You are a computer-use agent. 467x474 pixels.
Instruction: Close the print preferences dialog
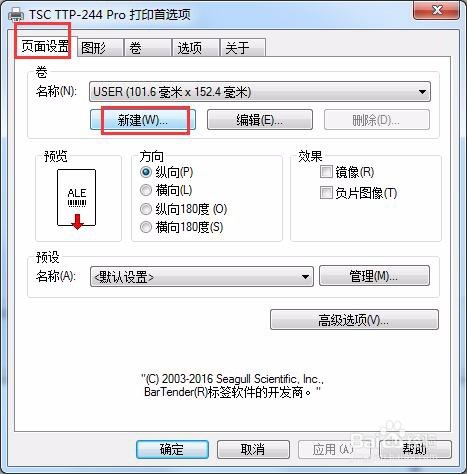(436, 10)
